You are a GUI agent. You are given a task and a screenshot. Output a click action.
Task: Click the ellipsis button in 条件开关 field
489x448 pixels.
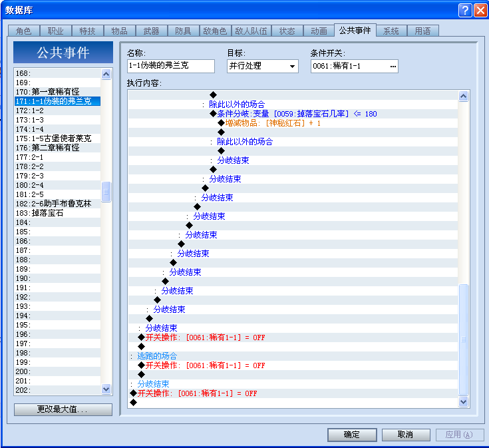point(393,66)
